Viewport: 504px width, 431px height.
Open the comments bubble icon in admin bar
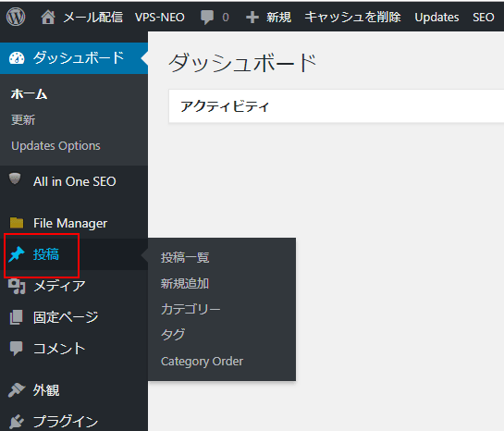[207, 18]
